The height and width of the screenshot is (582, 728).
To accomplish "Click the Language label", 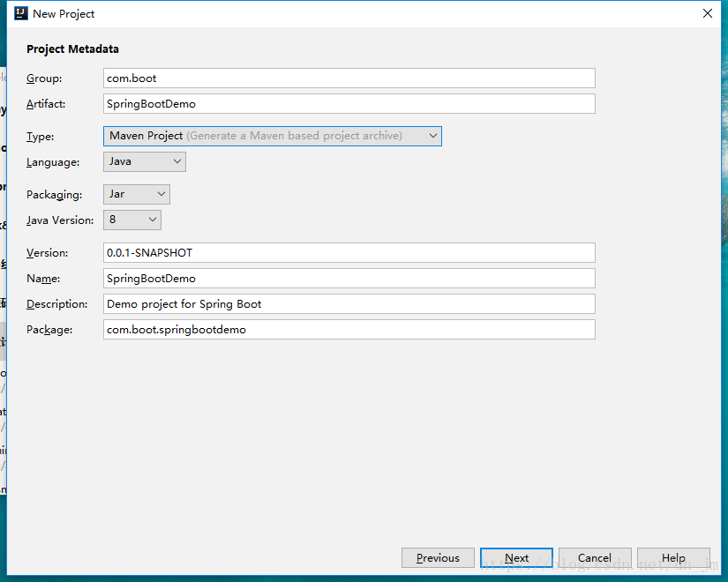I will pyautogui.click(x=53, y=162).
